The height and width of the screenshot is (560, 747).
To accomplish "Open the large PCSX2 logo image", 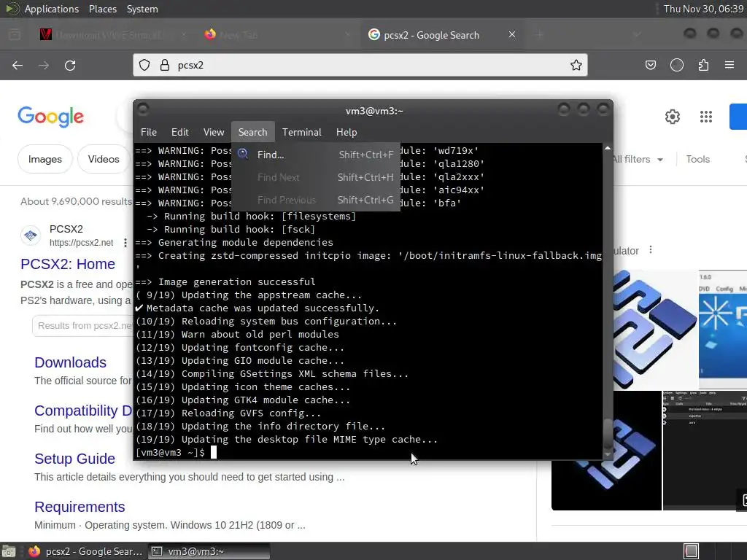I will 655,330.
